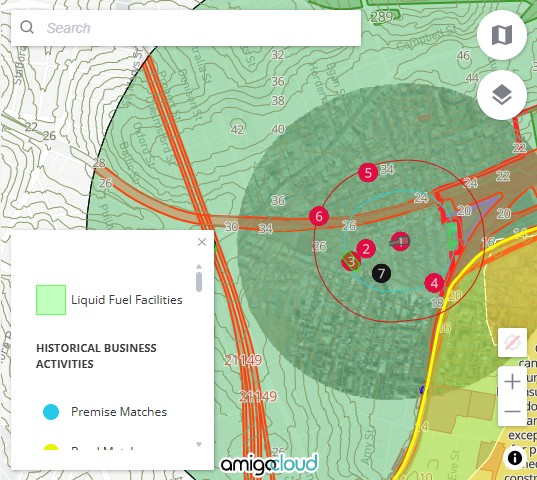
Task: Click the Liquid Fuel Facilities green swatch
Action: [51, 300]
